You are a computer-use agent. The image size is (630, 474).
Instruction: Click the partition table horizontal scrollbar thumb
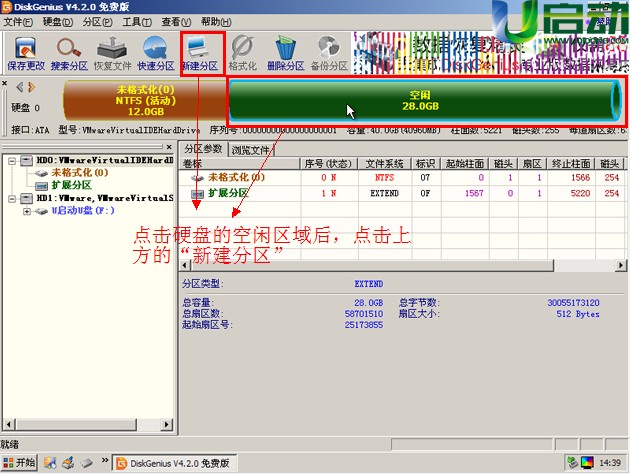372,265
